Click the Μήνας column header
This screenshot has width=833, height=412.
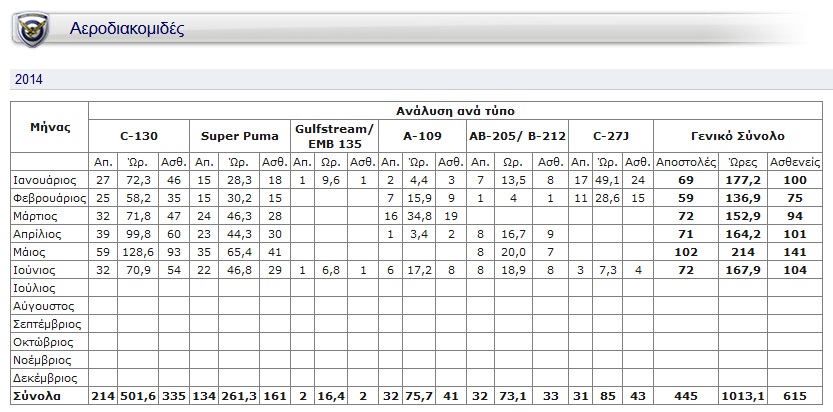tap(50, 128)
